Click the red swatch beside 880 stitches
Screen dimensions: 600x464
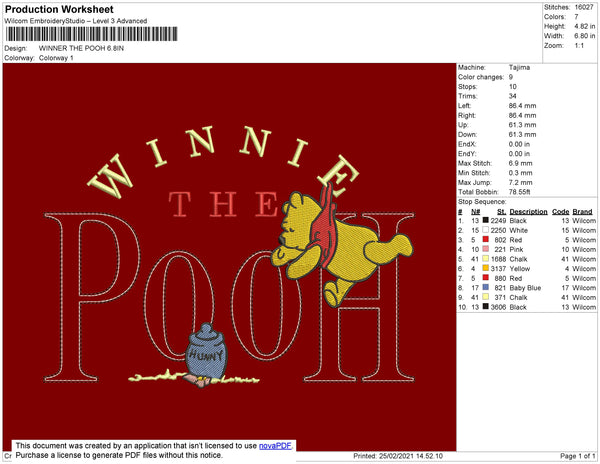(486, 278)
